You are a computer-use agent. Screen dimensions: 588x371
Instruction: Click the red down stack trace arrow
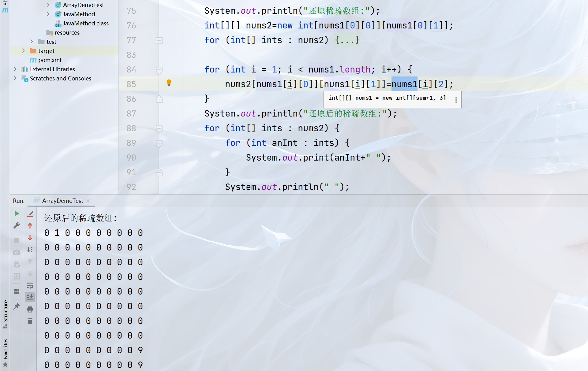(x=30, y=238)
